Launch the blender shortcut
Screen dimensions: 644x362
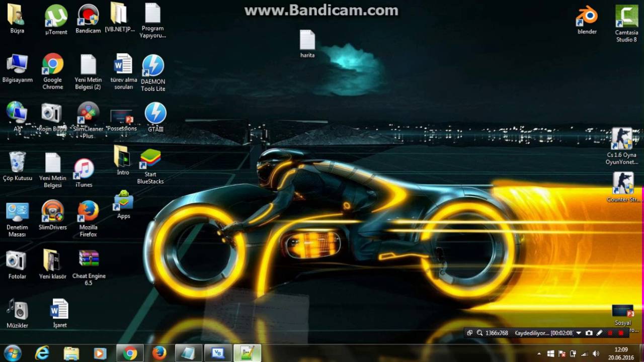(587, 20)
